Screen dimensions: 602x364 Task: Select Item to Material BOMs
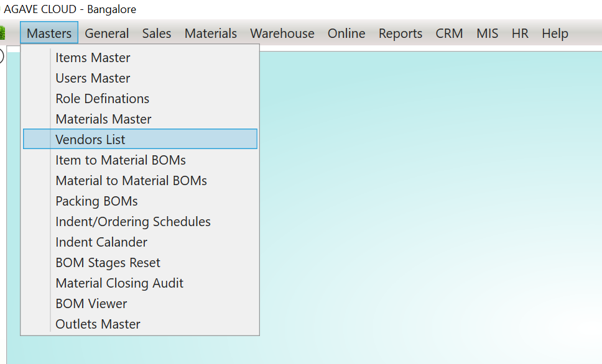point(121,160)
